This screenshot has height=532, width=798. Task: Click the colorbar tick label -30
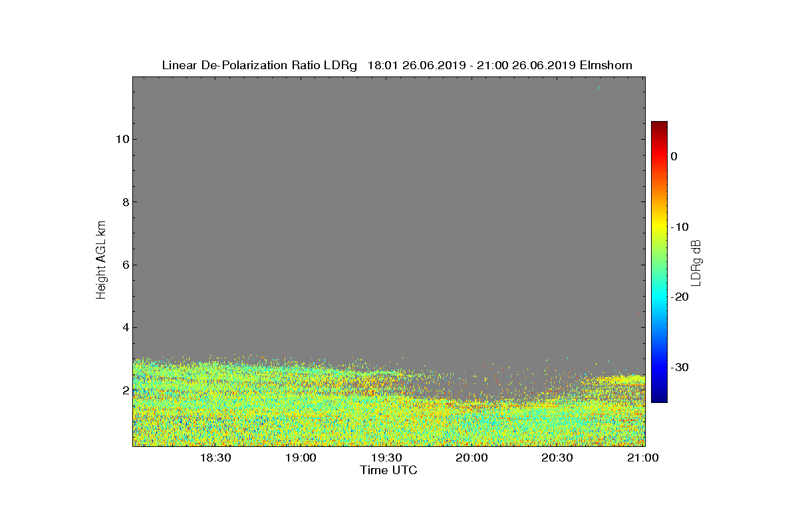point(680,367)
